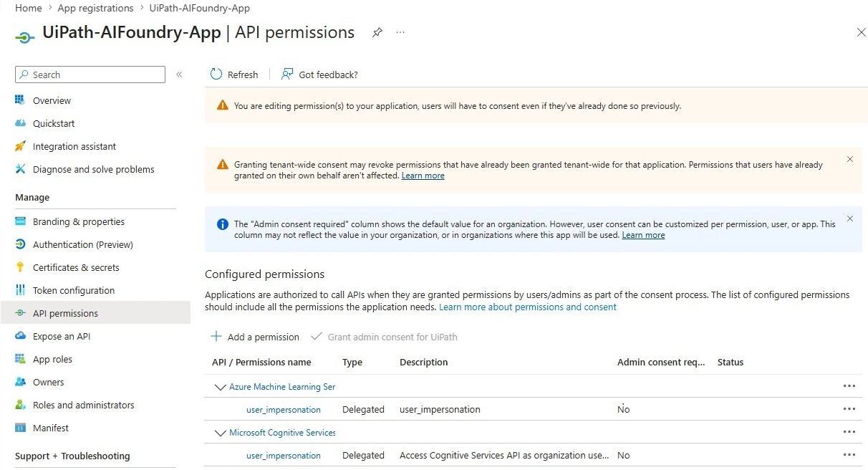The image size is (868, 470).
Task: Open ellipsis menu for Microsoft Cognitive Services row
Action: pos(849,432)
